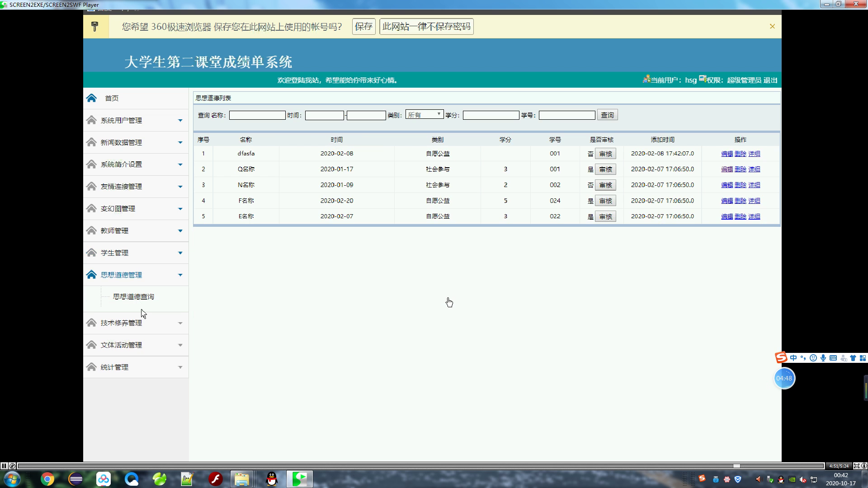Expand 教师管理 menu
The height and width of the screenshot is (488, 868).
(136, 231)
